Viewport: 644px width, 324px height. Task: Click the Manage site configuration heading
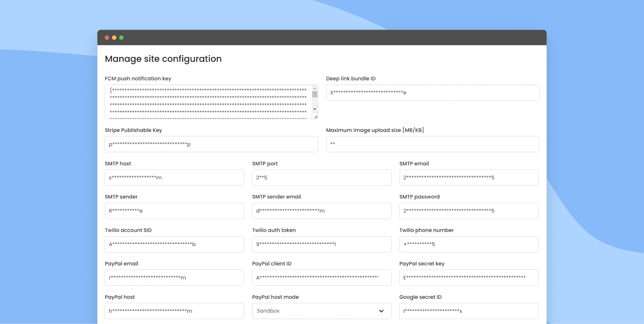[163, 59]
